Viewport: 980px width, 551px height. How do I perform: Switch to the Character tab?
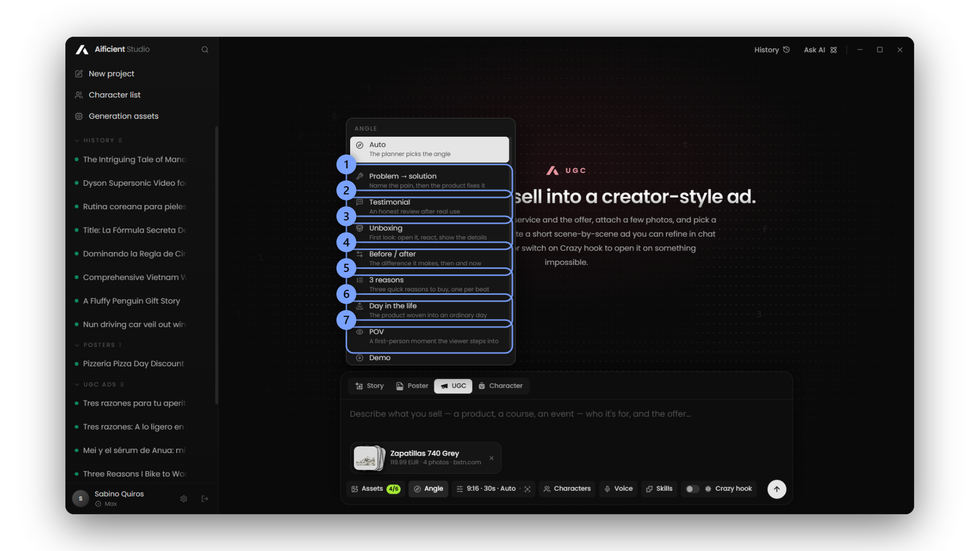[x=501, y=386]
